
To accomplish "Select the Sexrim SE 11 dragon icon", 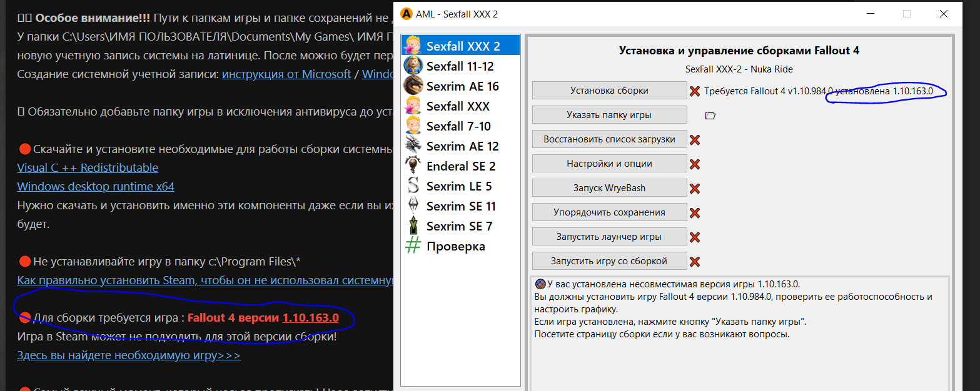I will point(413,205).
